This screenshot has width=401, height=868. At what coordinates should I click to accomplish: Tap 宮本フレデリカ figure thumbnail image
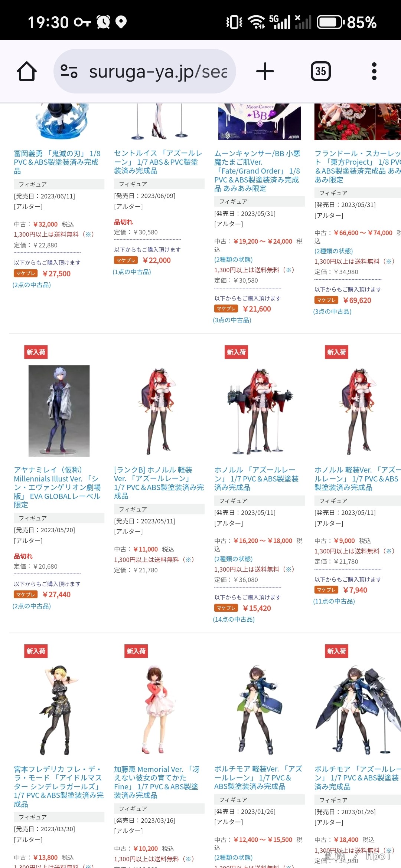tap(59, 710)
